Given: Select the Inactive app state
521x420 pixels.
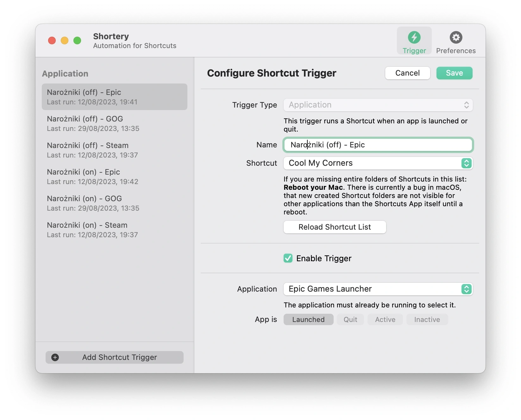Looking at the screenshot, I should 427,319.
